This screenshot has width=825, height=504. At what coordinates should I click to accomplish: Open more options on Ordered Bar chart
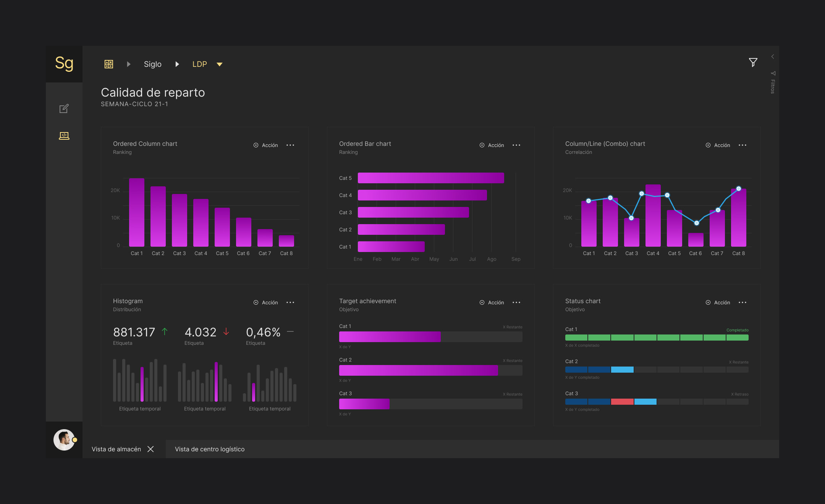[x=516, y=145]
